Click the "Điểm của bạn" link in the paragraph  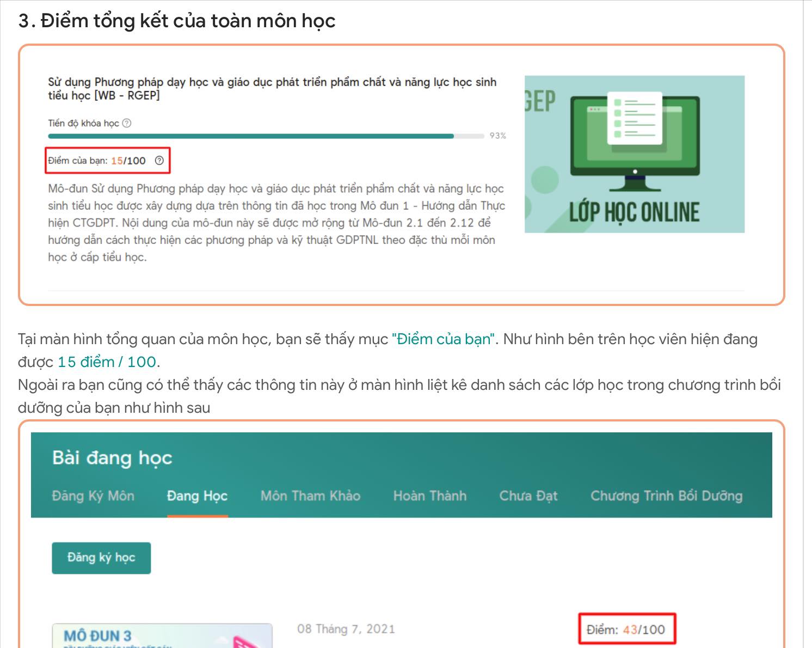tap(442, 339)
